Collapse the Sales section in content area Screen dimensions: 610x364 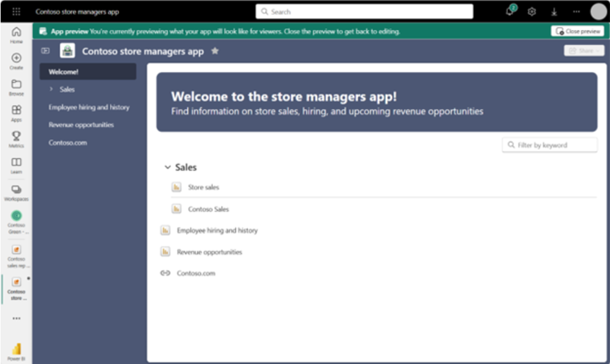pos(167,167)
